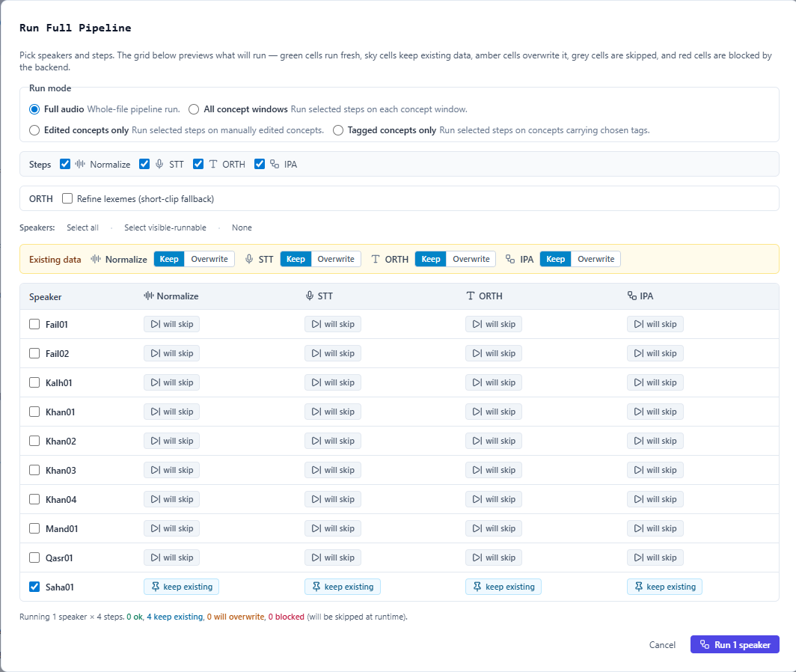Set Normalize existing data to Keep
Viewport: 796px width, 672px height.
coord(169,259)
